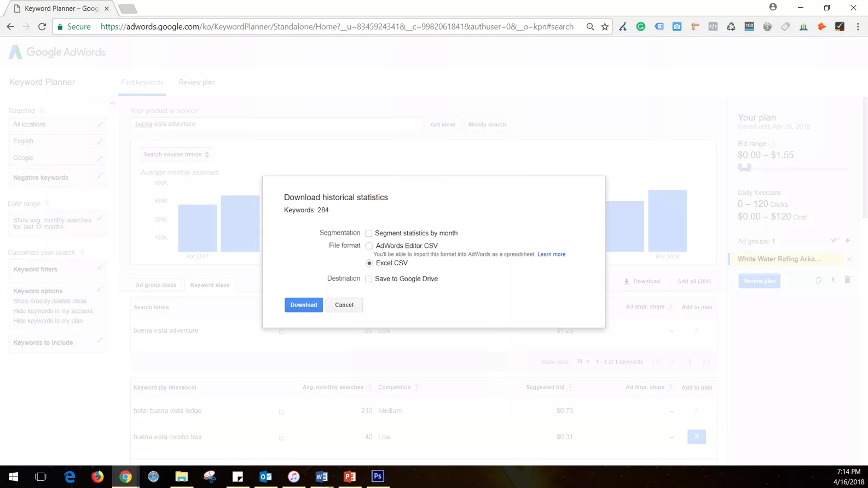Edit English language targeting
The width and height of the screenshot is (868, 488).
100,141
